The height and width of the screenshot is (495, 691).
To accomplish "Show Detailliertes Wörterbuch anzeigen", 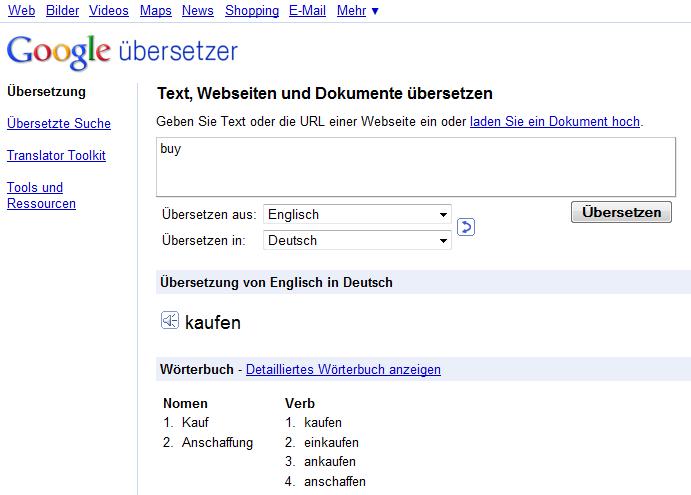I will click(x=343, y=370).
